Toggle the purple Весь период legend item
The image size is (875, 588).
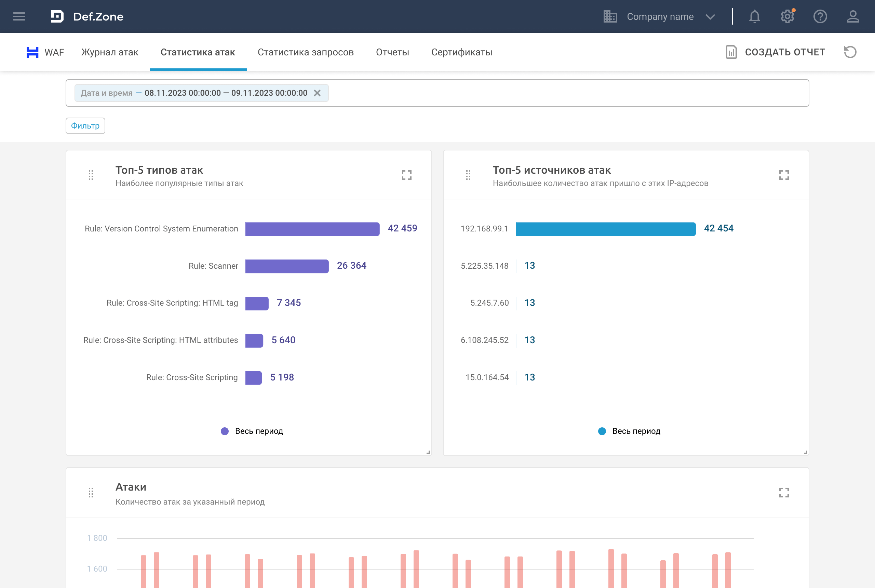[252, 431]
